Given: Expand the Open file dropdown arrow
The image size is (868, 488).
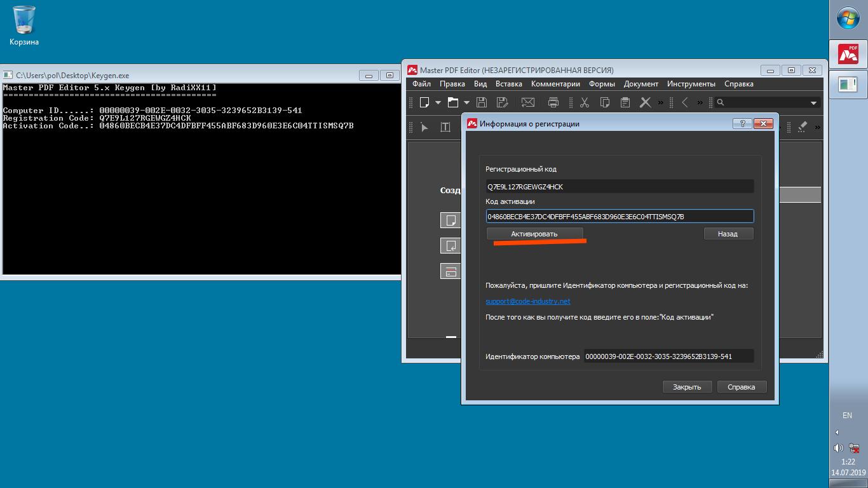Looking at the screenshot, I should 466,102.
